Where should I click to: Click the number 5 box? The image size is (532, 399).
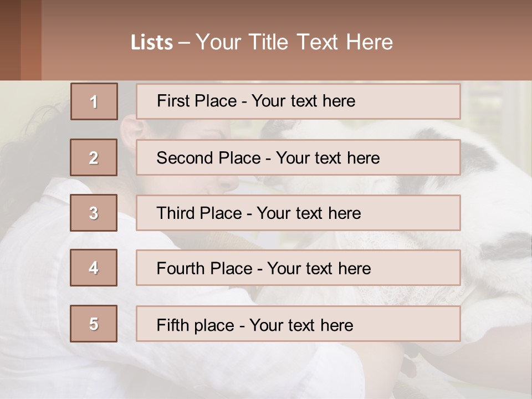(94, 324)
